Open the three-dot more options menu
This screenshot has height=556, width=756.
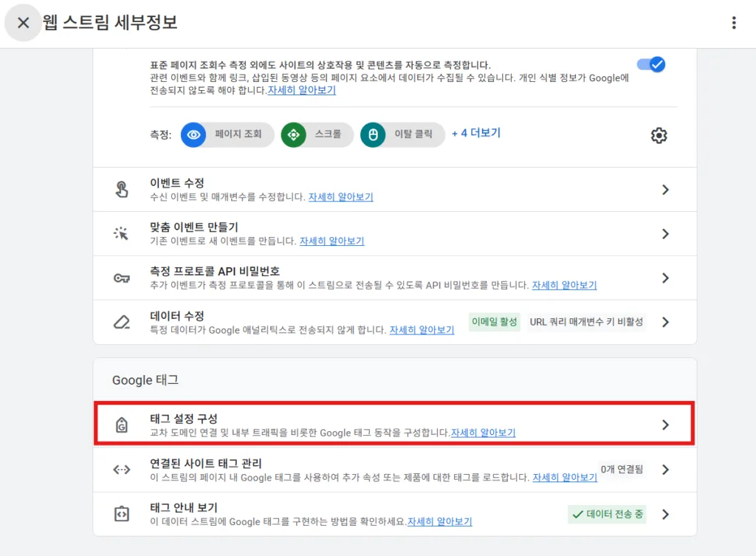click(x=734, y=23)
